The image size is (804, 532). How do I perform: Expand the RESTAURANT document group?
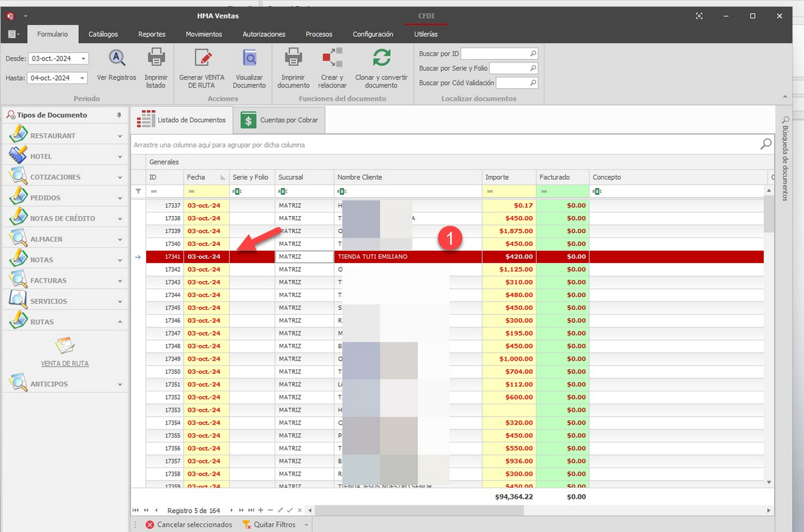[65, 136]
